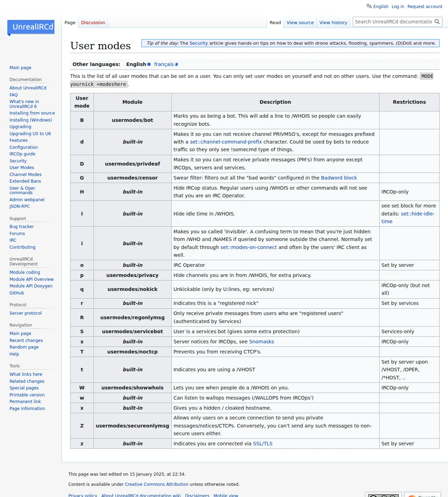
Task: Open the Page tab
Action: click(x=70, y=22)
